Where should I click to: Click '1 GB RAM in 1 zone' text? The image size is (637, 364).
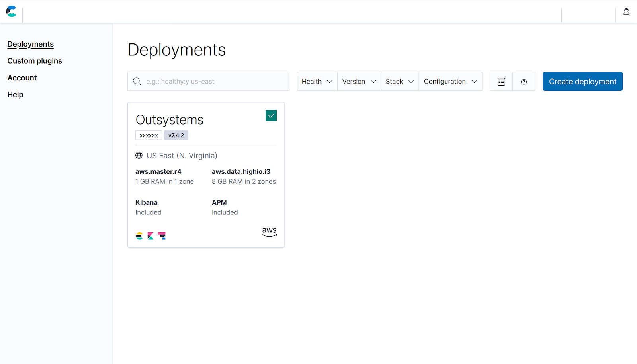click(x=164, y=181)
